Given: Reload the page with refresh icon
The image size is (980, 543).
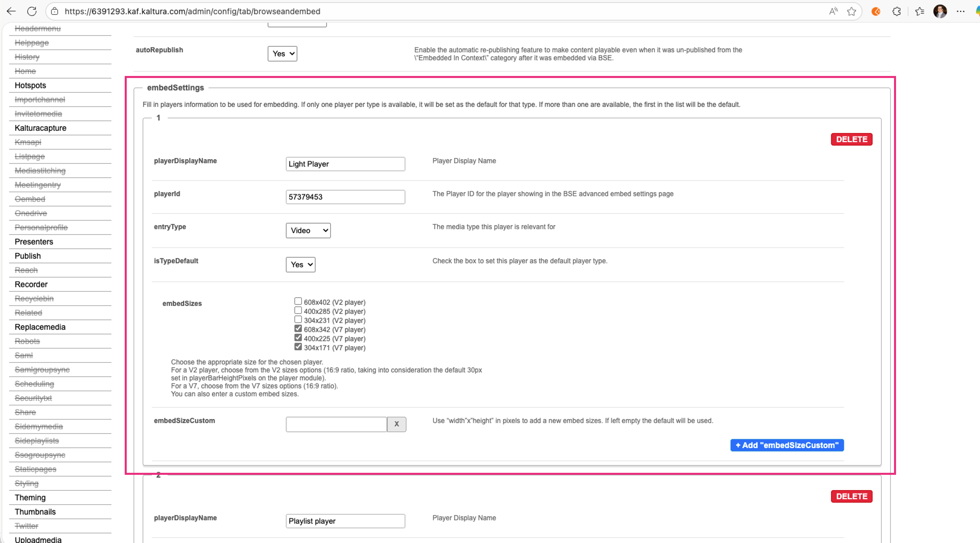Looking at the screenshot, I should tap(32, 11).
